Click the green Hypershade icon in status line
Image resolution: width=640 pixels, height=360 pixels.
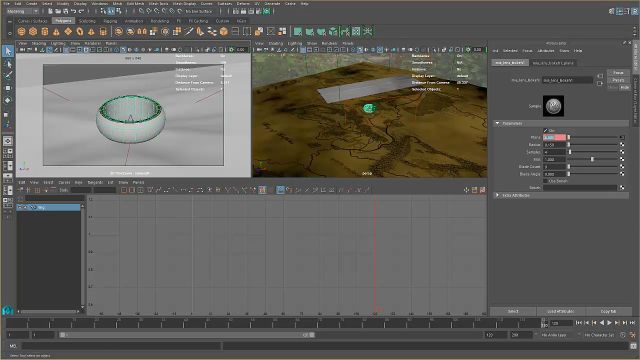(267, 11)
